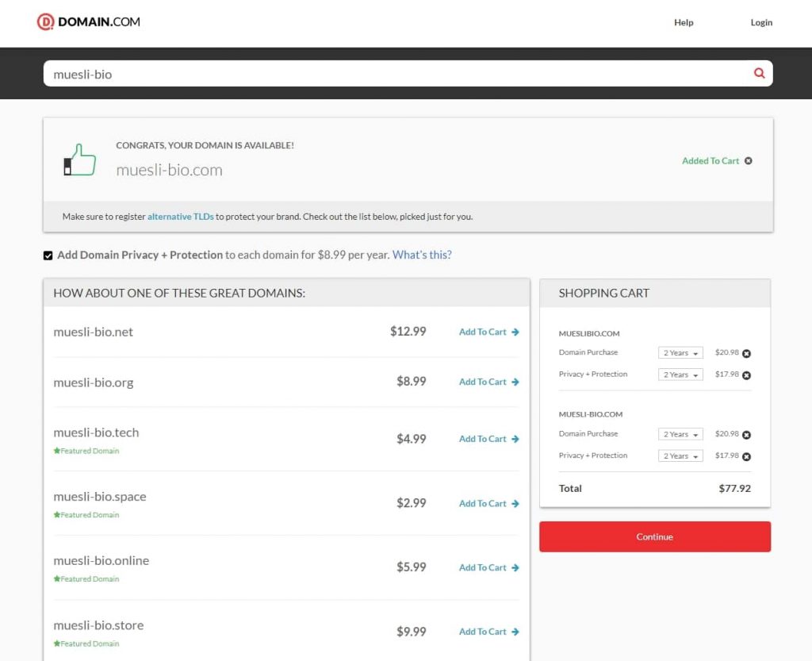812x661 pixels.
Task: Add muesli-bio.space to cart
Action: pyautogui.click(x=488, y=504)
